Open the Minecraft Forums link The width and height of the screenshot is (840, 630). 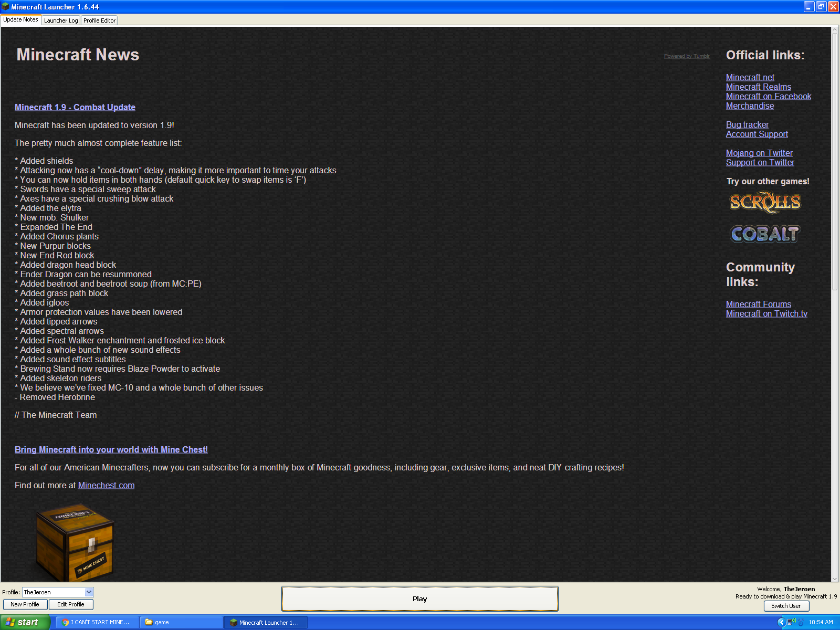pyautogui.click(x=759, y=304)
